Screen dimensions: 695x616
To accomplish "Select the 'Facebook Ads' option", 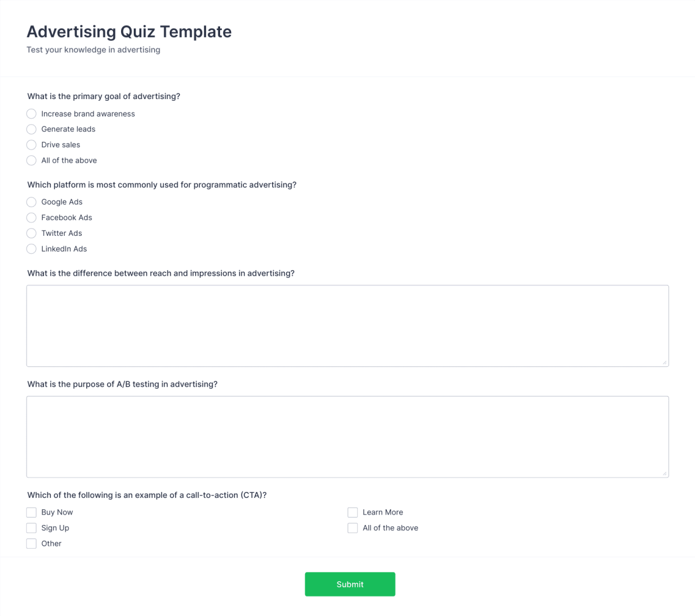I will pos(31,217).
